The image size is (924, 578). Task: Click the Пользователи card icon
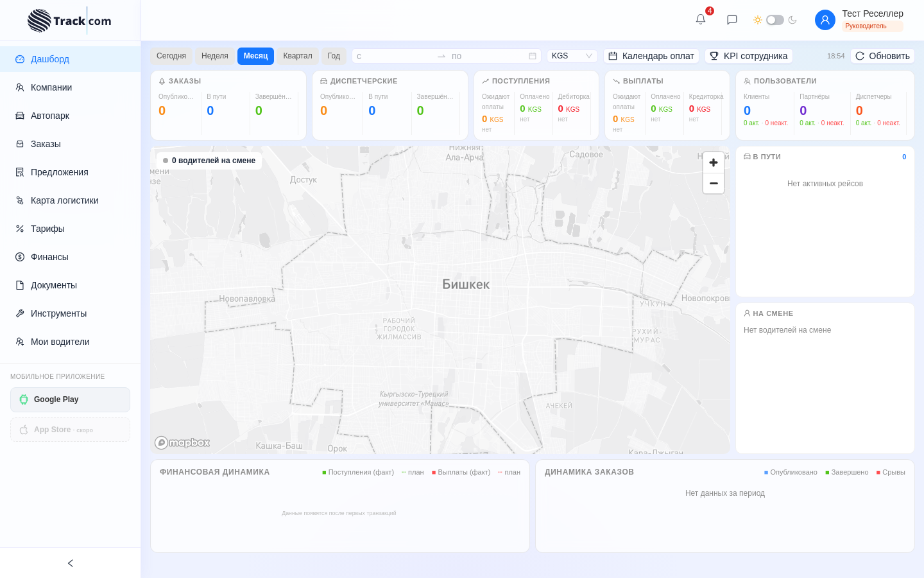coord(747,82)
